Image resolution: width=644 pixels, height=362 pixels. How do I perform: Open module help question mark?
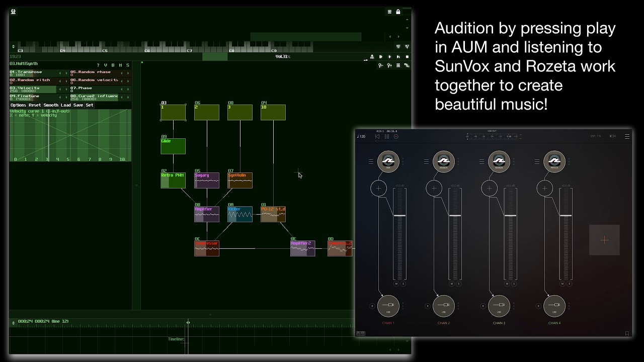coord(98,65)
